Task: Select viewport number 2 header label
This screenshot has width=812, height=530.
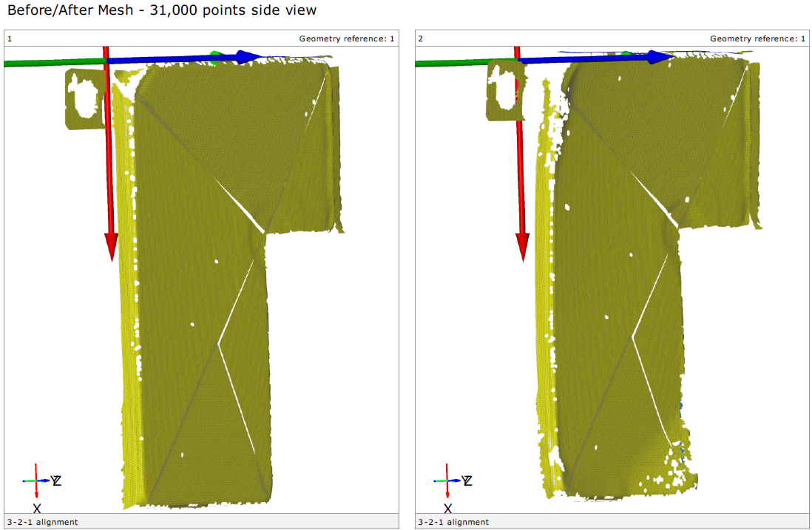Action: 421,38
